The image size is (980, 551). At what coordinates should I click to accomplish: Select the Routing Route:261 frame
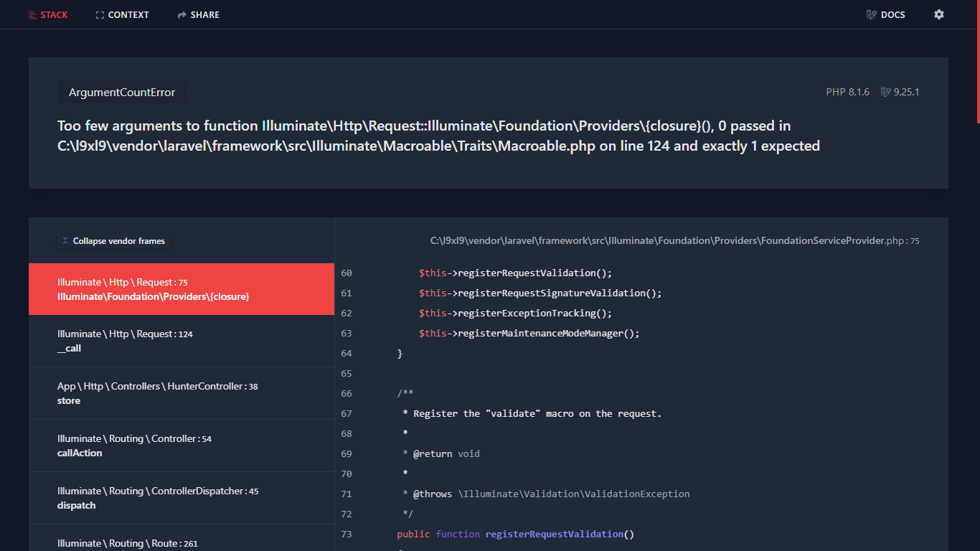point(182,538)
